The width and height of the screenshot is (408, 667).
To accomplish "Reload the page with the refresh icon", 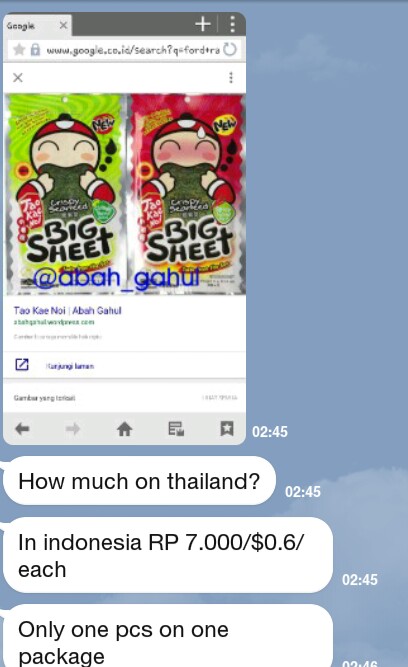I will (x=230, y=50).
